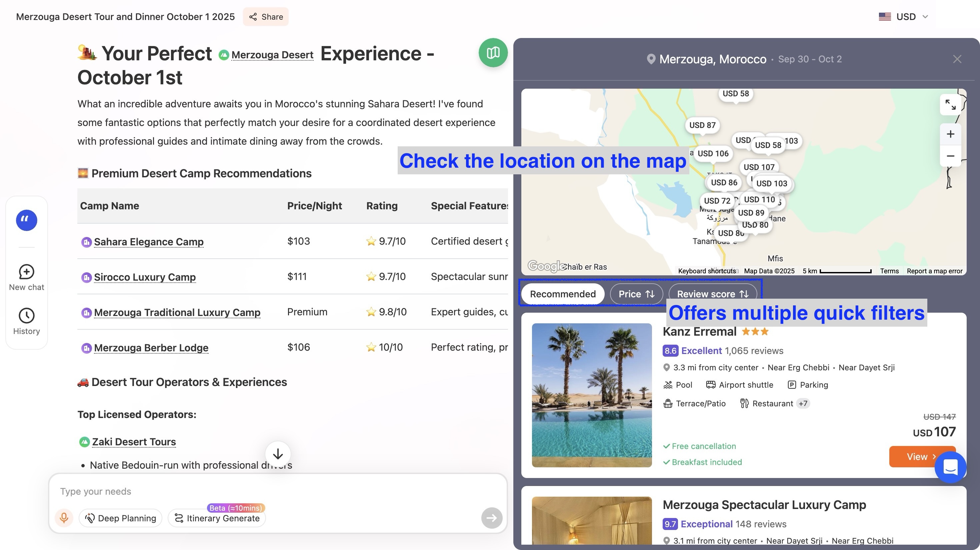Zoom out on the map
The width and height of the screenshot is (980, 550).
click(x=950, y=156)
